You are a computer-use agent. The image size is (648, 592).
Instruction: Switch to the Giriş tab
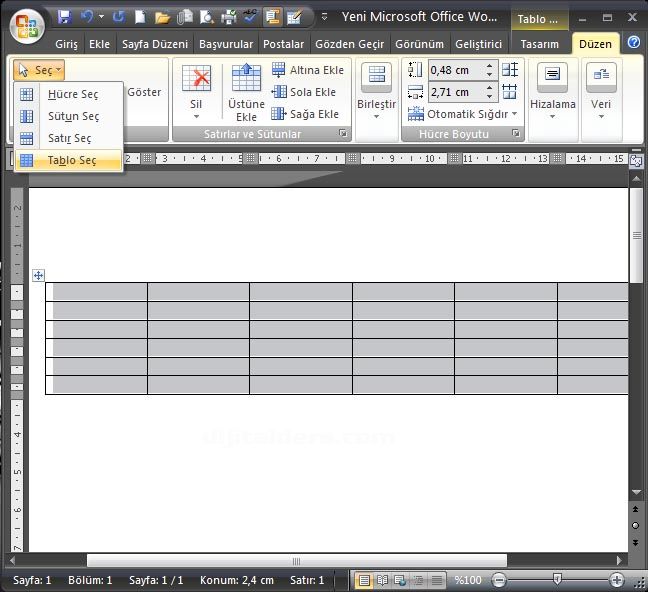click(x=66, y=44)
